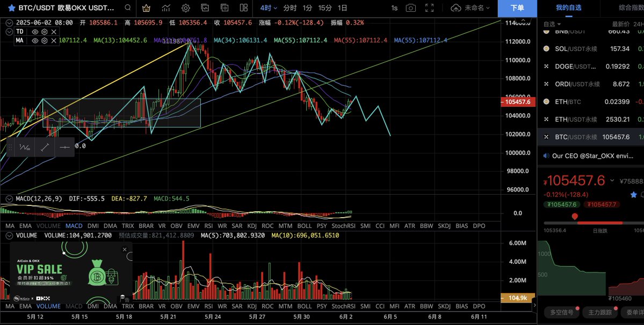
Task: Open MA indicator settings hexagon icon
Action: coord(45,40)
